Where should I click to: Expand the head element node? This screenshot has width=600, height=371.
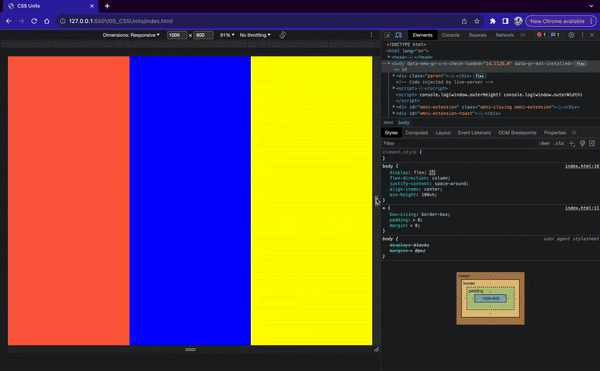(x=389, y=57)
